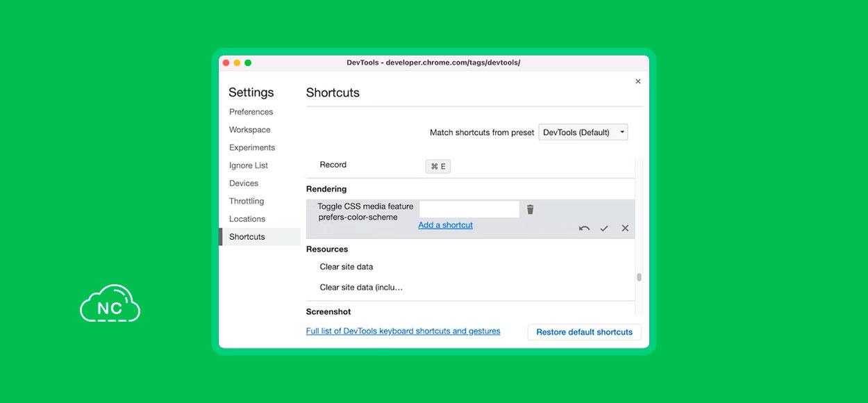Select Shortcuts in the sidebar

pyautogui.click(x=260, y=237)
